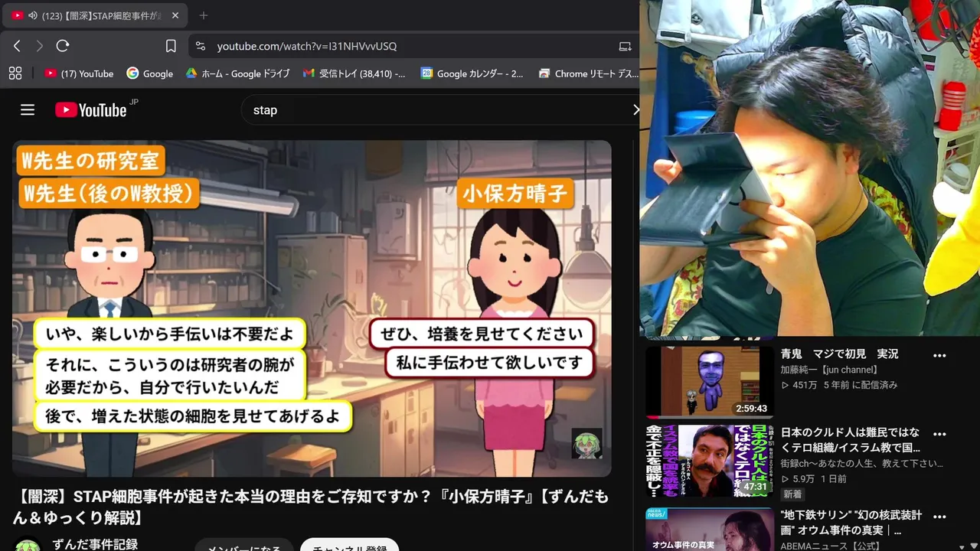980x551 pixels.
Task: Click the STAP細胞事件 video title text
Action: click(312, 507)
